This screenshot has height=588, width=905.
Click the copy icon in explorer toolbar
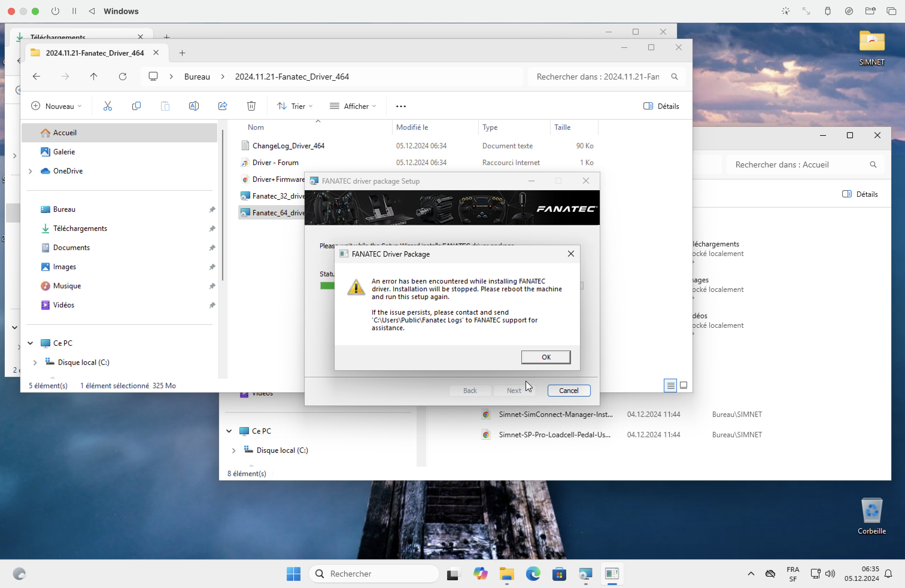coord(136,106)
